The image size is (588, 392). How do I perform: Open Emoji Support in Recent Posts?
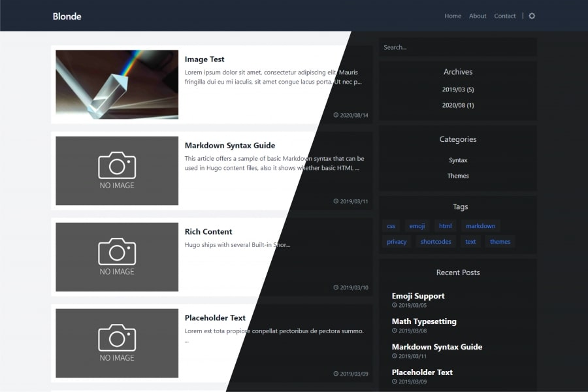tap(418, 296)
